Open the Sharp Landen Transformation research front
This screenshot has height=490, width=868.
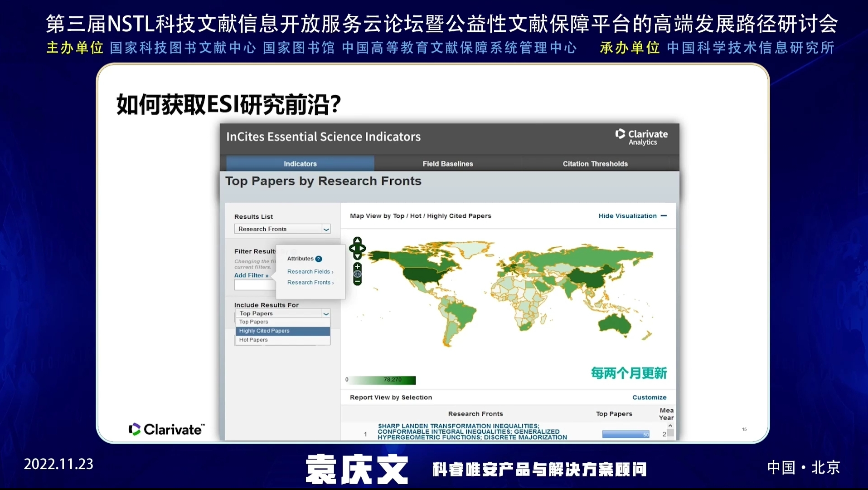pos(472,432)
